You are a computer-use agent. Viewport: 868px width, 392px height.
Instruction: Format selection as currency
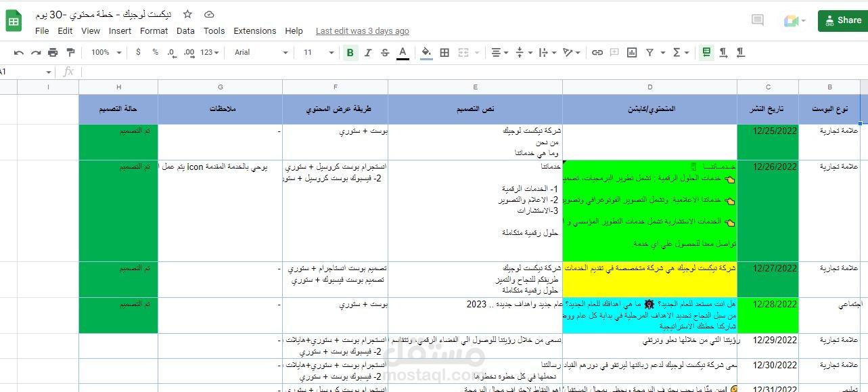(139, 52)
